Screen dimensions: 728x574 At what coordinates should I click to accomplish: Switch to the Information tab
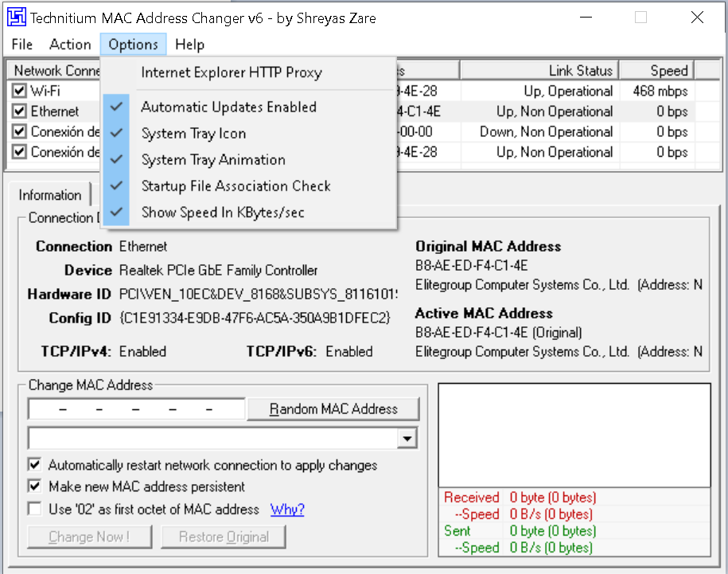49,194
